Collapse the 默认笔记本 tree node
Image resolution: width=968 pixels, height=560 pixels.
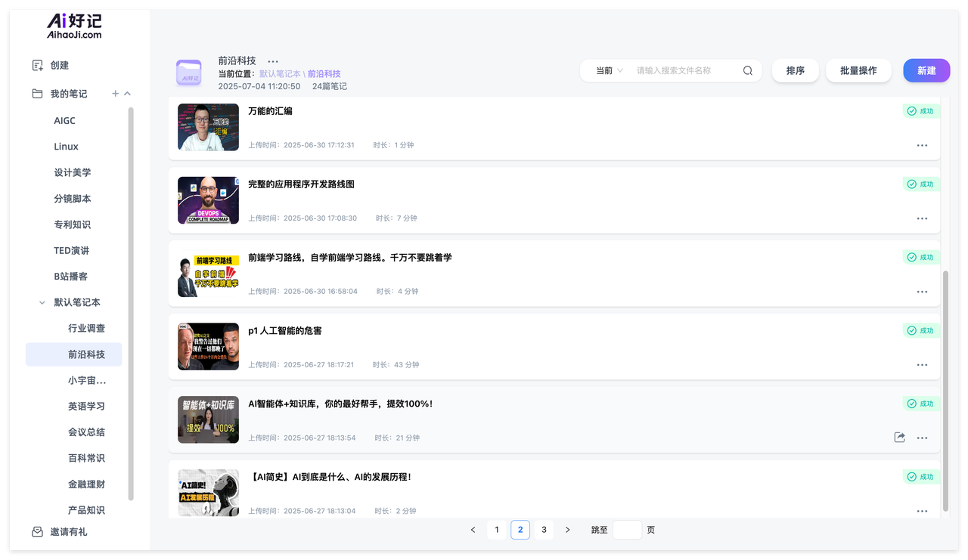[x=42, y=302]
